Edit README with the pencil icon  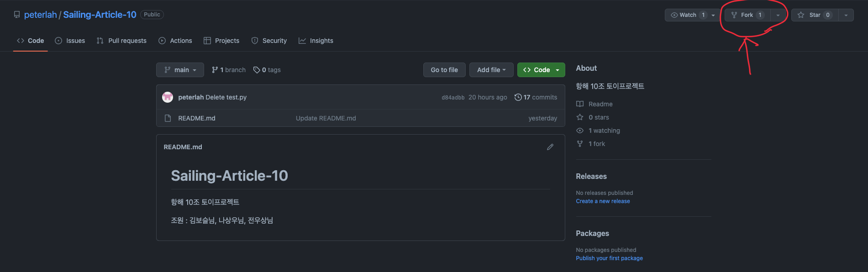coord(550,147)
